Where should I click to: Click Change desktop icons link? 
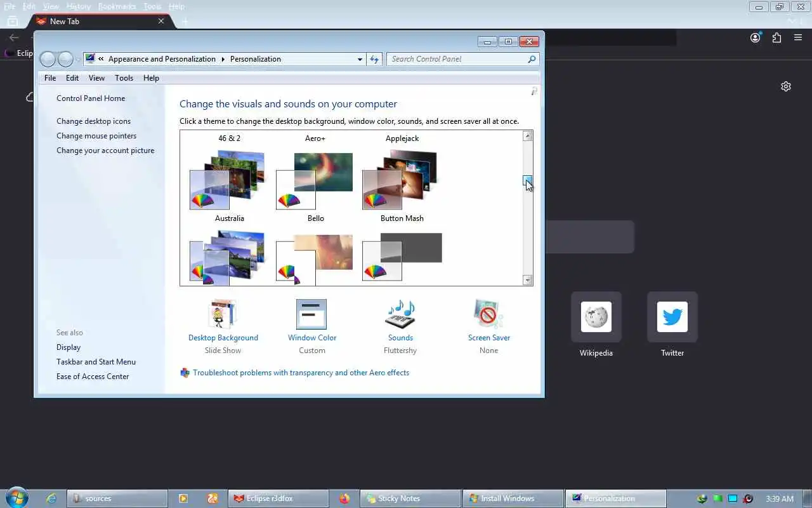click(93, 121)
